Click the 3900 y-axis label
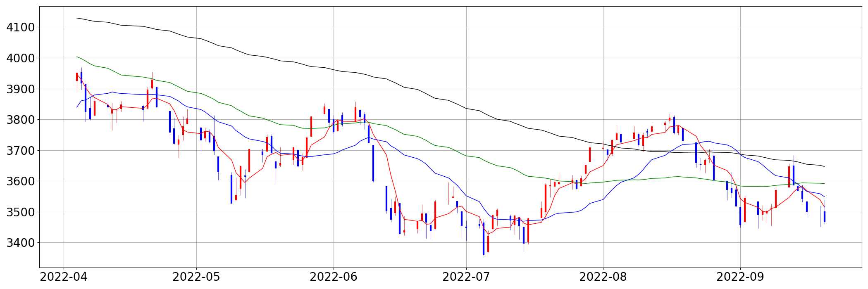 point(21,89)
